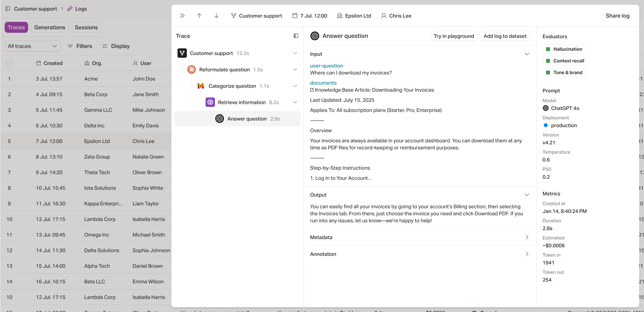Viewport: 644px width, 312px height.
Task: Click the Reformulate question step icon
Action: [192, 69]
